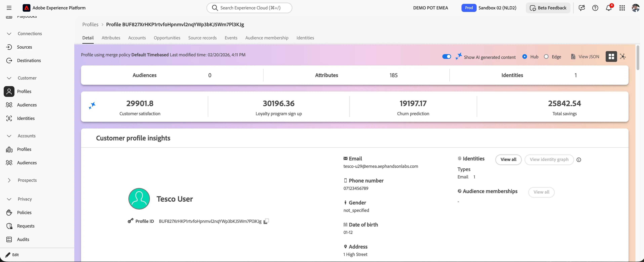644x262 pixels.
Task: Open the apps grid switcher icon
Action: point(622,8)
